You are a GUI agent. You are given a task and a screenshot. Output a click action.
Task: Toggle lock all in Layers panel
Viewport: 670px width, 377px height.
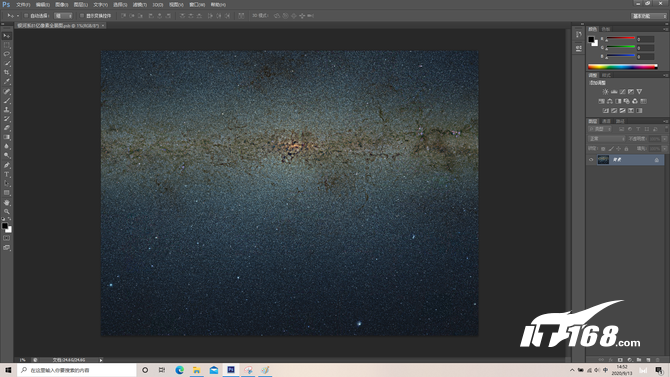pos(626,149)
